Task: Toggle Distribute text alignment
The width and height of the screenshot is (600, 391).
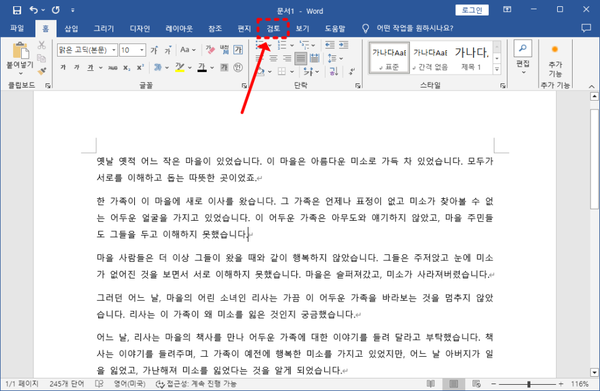Action: coord(315,58)
